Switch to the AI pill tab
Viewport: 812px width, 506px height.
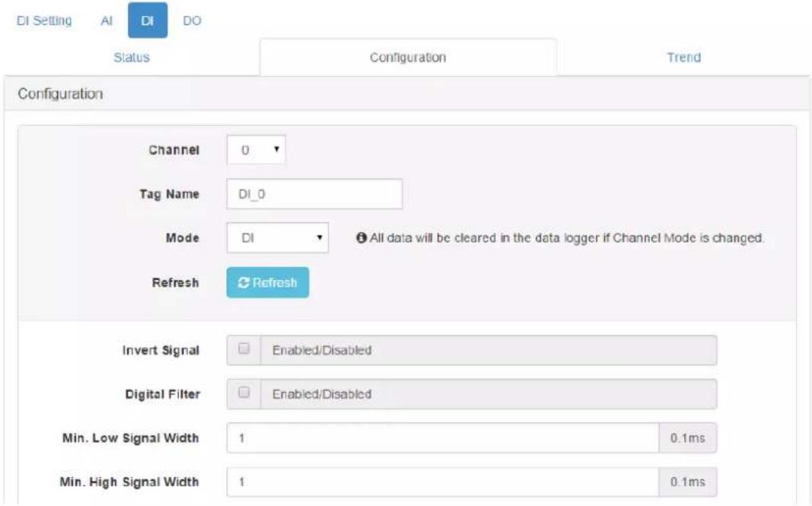[x=106, y=21]
